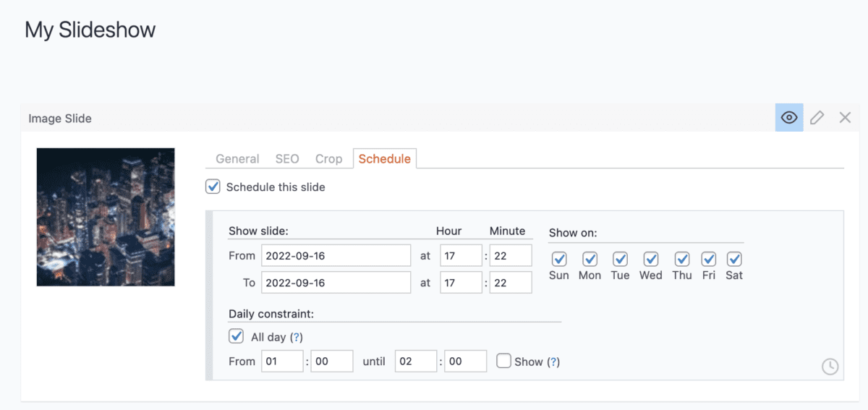Click the X icon to delete slide
This screenshot has height=410, width=868.
click(x=844, y=118)
